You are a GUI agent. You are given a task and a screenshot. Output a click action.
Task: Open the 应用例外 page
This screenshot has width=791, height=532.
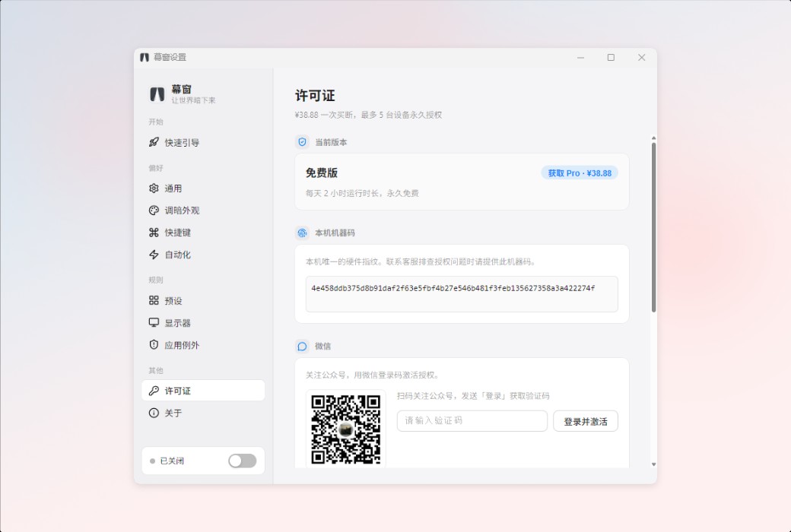point(203,346)
